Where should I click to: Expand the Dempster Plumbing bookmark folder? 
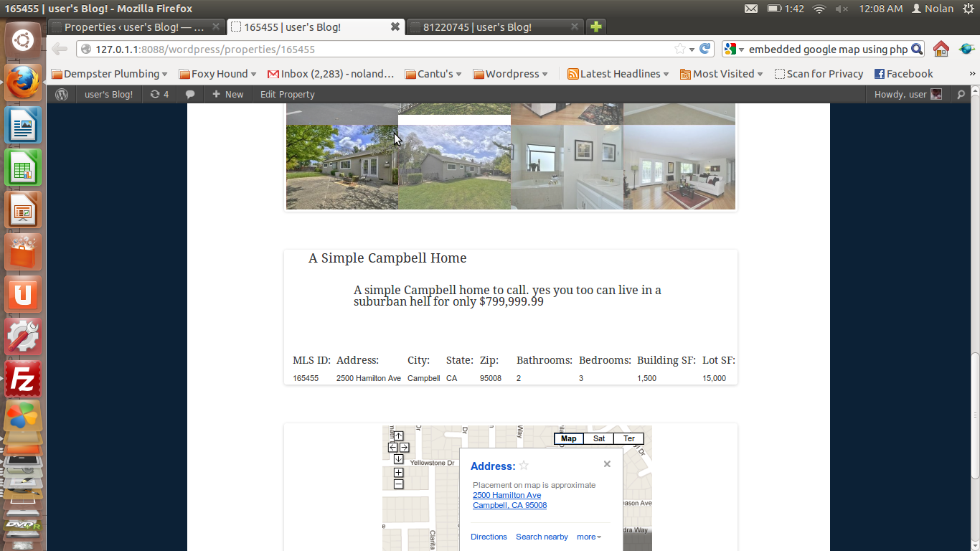pos(110,74)
